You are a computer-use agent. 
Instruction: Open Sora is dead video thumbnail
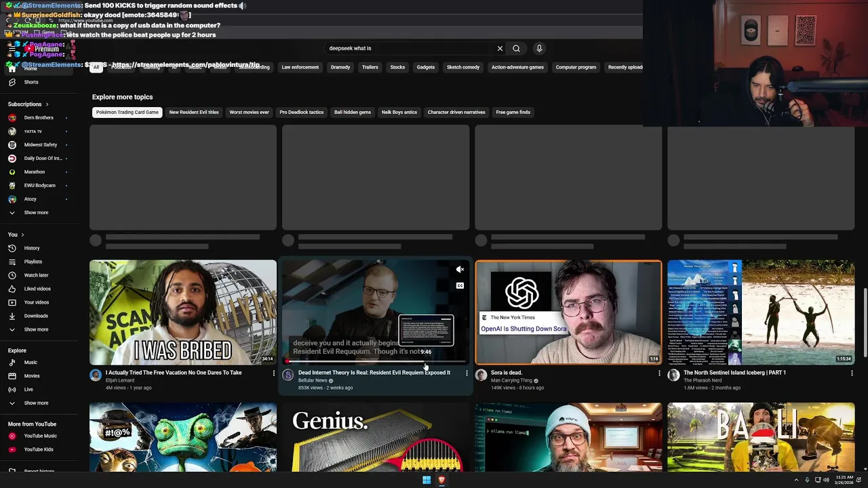(568, 312)
